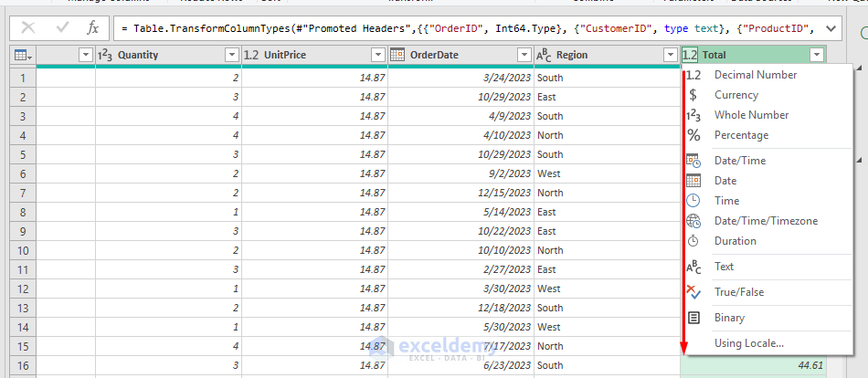This screenshot has height=378, width=868.
Task: Open the Quantity column filter dropdown
Action: [x=232, y=55]
